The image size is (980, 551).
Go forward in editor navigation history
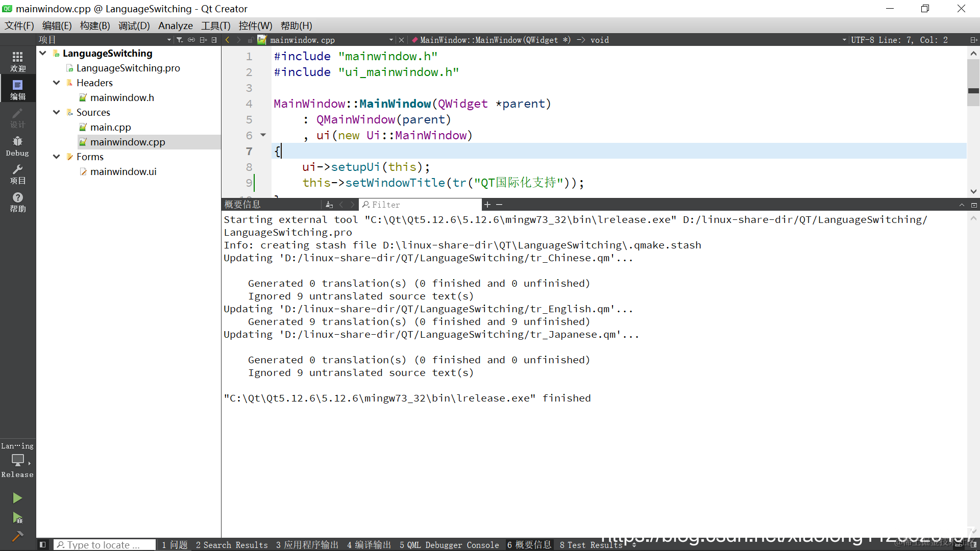point(238,40)
